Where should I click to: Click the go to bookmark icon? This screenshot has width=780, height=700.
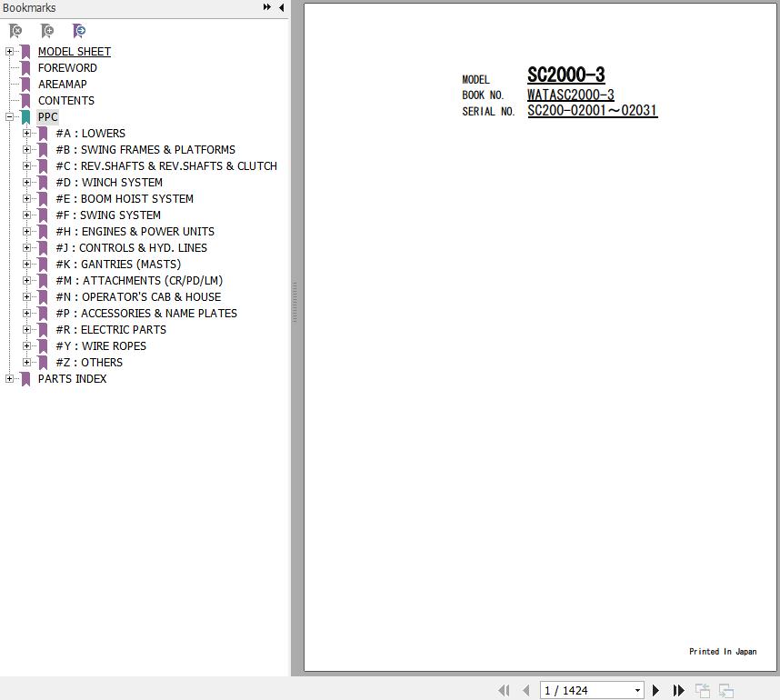point(79,31)
